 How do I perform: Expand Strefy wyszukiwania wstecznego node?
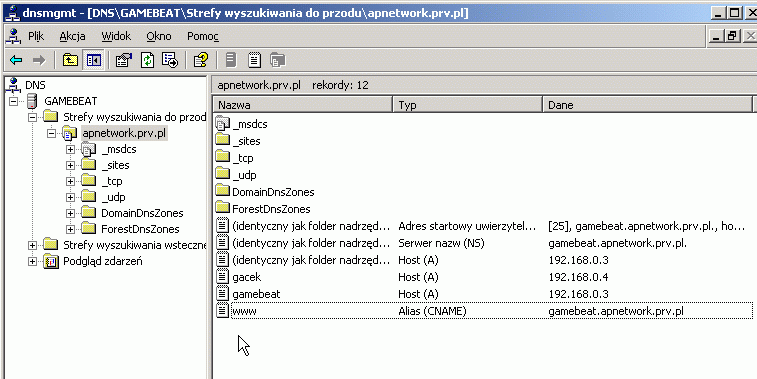coord(32,245)
